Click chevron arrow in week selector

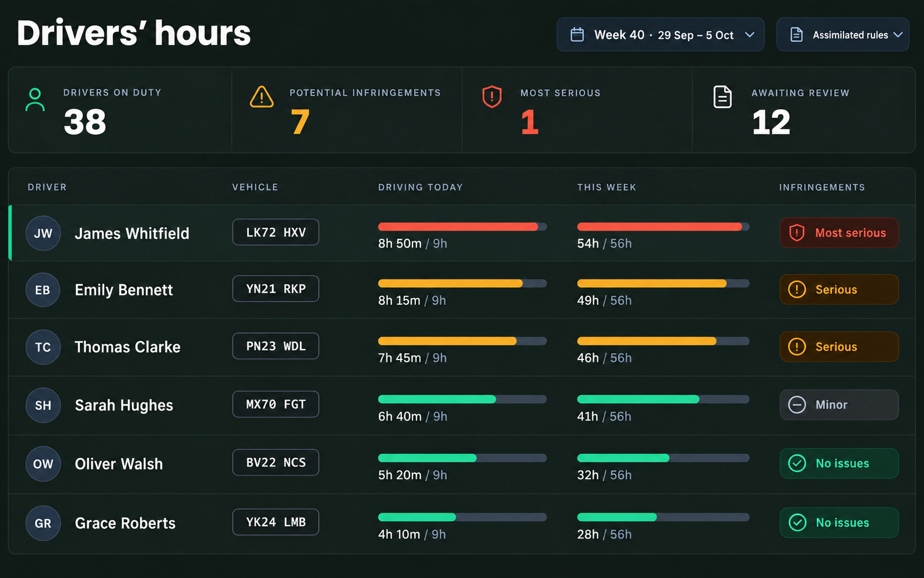pos(750,34)
